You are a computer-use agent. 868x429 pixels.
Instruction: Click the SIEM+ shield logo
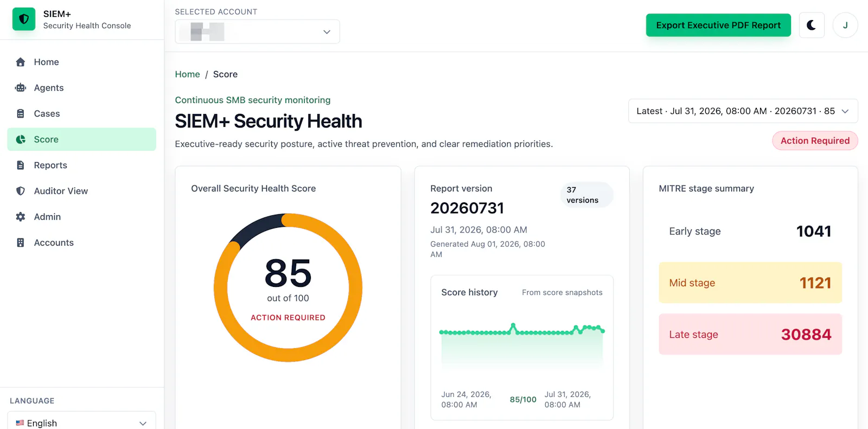pyautogui.click(x=24, y=20)
